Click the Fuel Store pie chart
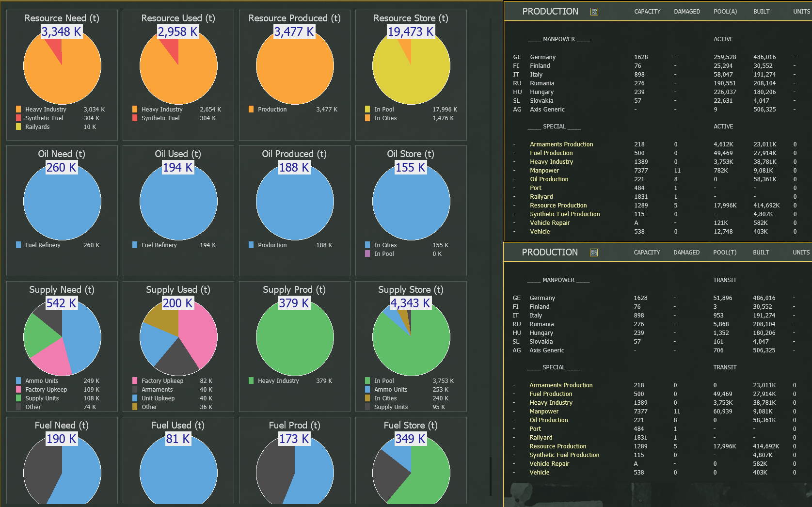The image size is (812, 507). coord(411,469)
